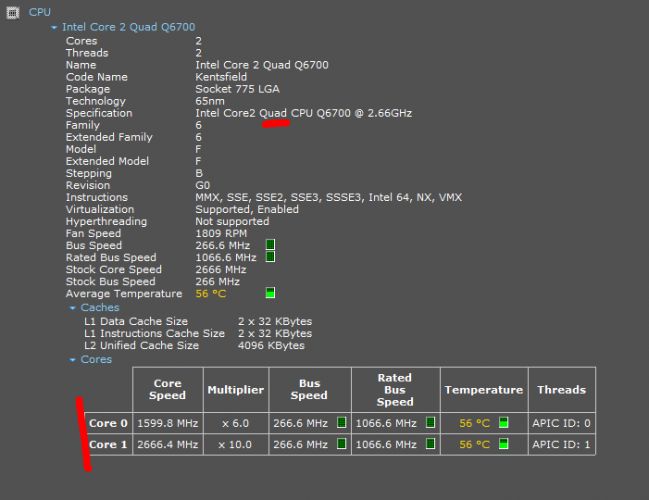Screen dimensions: 649x500
Task: Click the Threads column header
Action: click(x=562, y=389)
